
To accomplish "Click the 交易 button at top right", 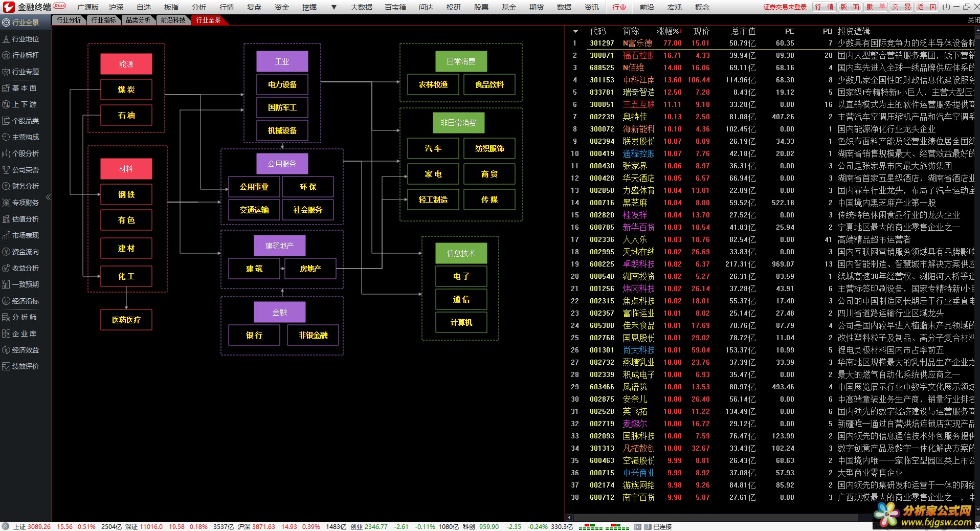I will tap(901, 7).
